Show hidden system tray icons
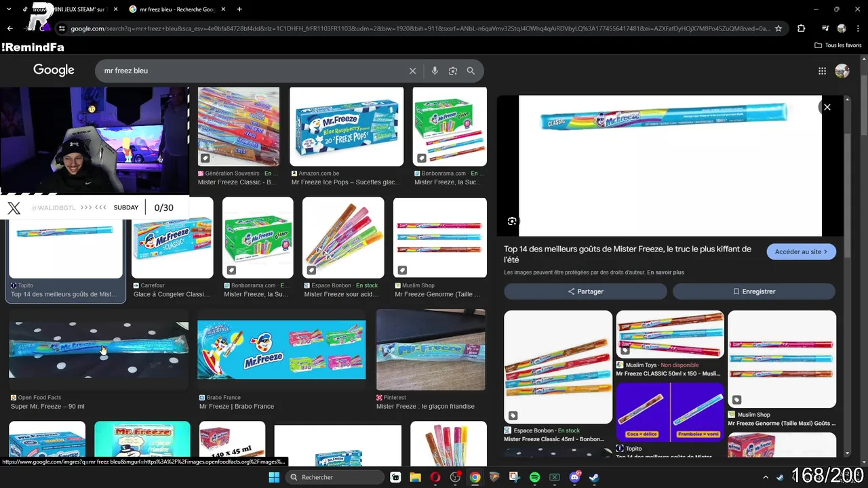Image resolution: width=868 pixels, height=488 pixels. pos(766,477)
